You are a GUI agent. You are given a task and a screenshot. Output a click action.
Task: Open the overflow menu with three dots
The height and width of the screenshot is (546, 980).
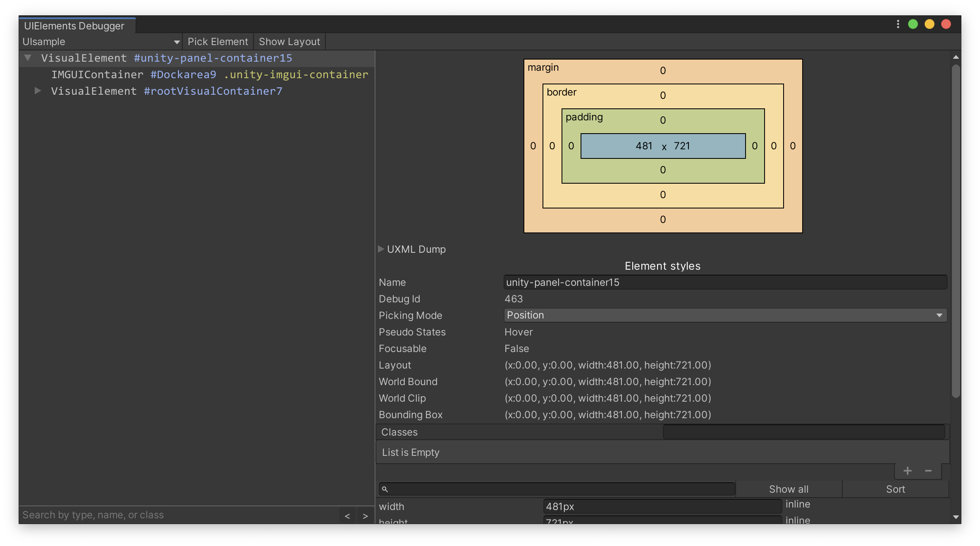pos(897,24)
